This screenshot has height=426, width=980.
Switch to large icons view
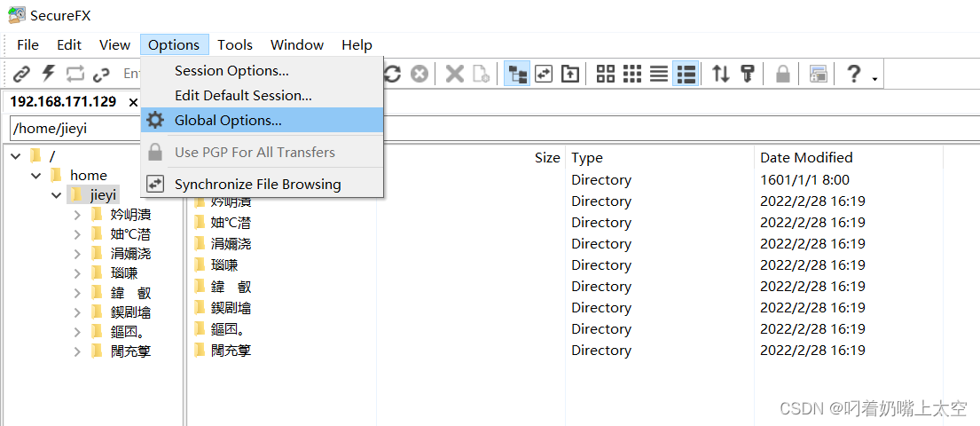(x=606, y=74)
